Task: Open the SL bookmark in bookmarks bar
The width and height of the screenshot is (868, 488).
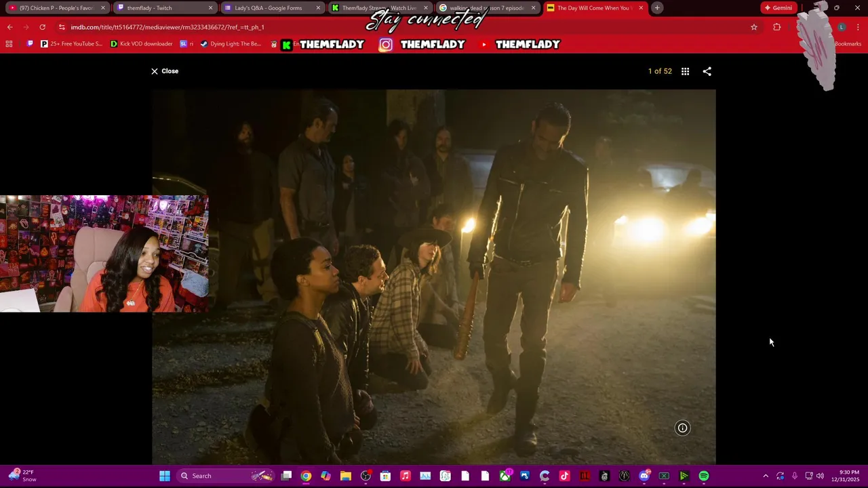Action: click(186, 44)
